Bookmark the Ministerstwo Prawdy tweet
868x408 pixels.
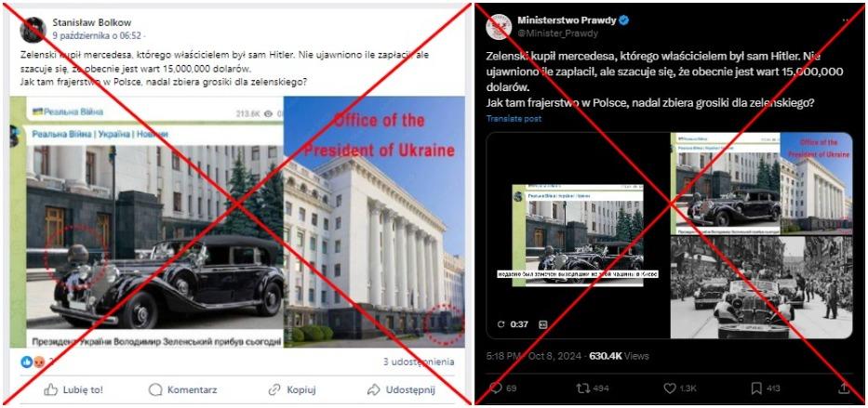pyautogui.click(x=756, y=388)
